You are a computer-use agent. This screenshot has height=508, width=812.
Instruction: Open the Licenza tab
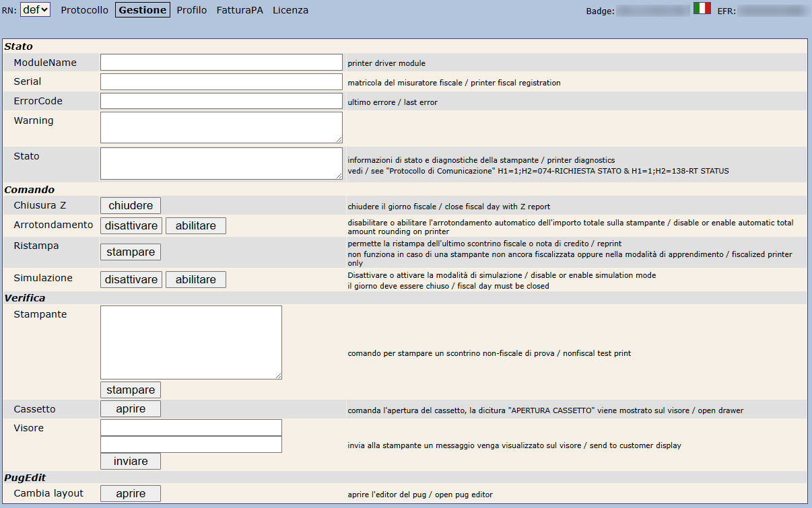(290, 10)
